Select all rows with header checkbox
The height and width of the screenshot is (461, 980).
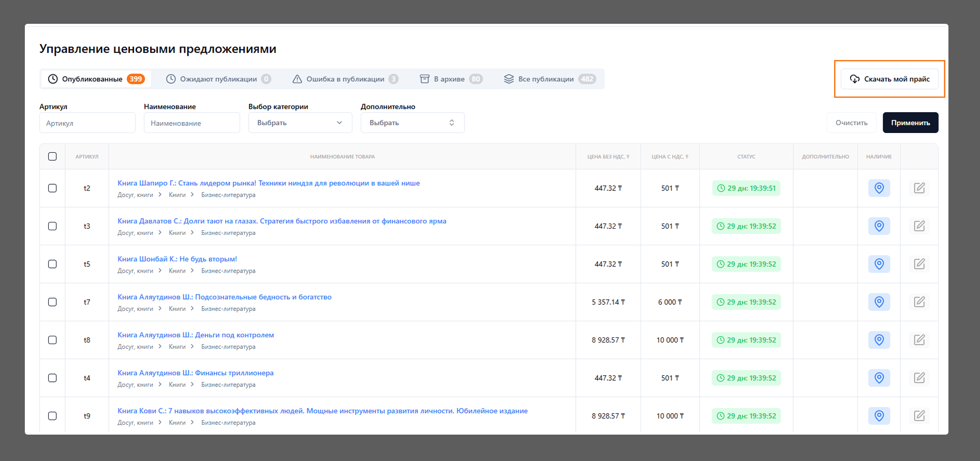[52, 156]
